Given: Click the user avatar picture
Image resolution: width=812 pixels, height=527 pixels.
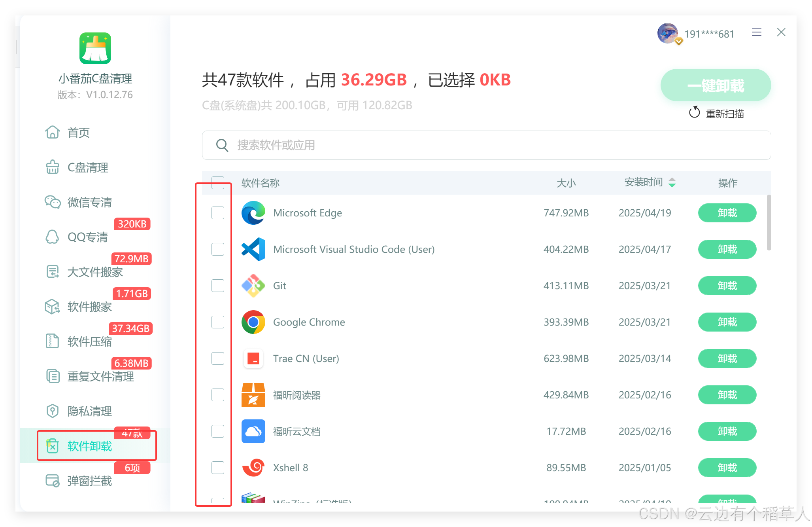Looking at the screenshot, I should [667, 34].
